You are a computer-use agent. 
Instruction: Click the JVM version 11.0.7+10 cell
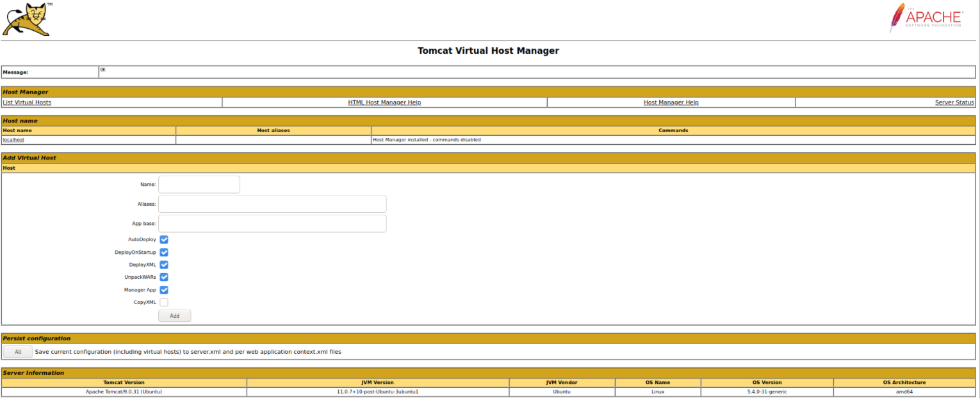point(378,392)
